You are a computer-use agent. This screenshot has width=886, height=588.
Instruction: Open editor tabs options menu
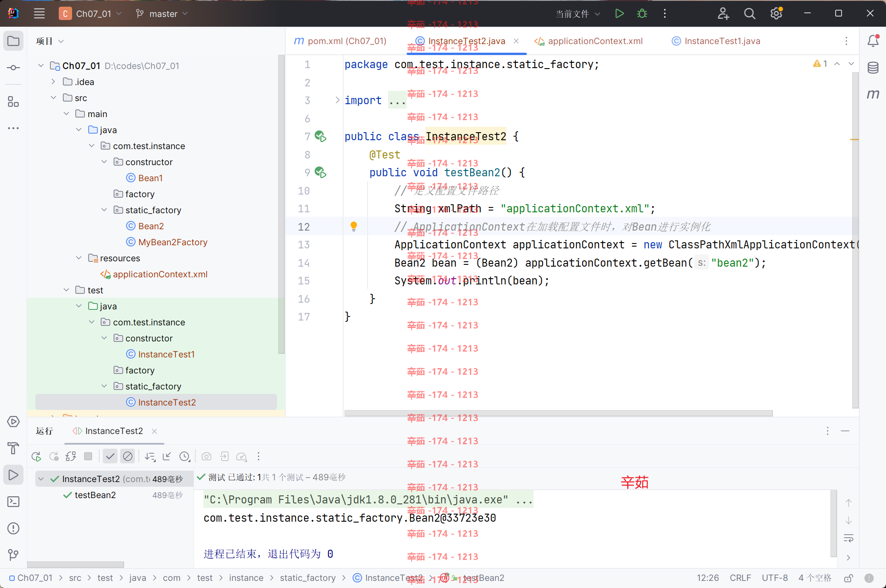(x=846, y=41)
